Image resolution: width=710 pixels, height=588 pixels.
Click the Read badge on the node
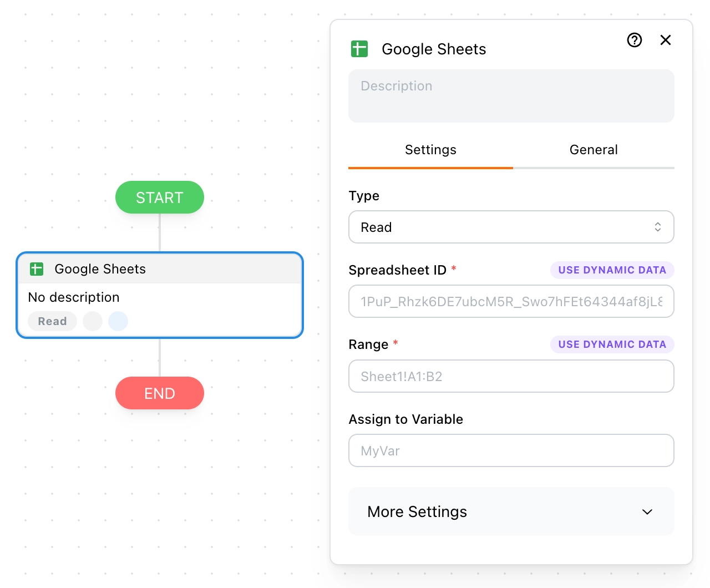pos(53,321)
